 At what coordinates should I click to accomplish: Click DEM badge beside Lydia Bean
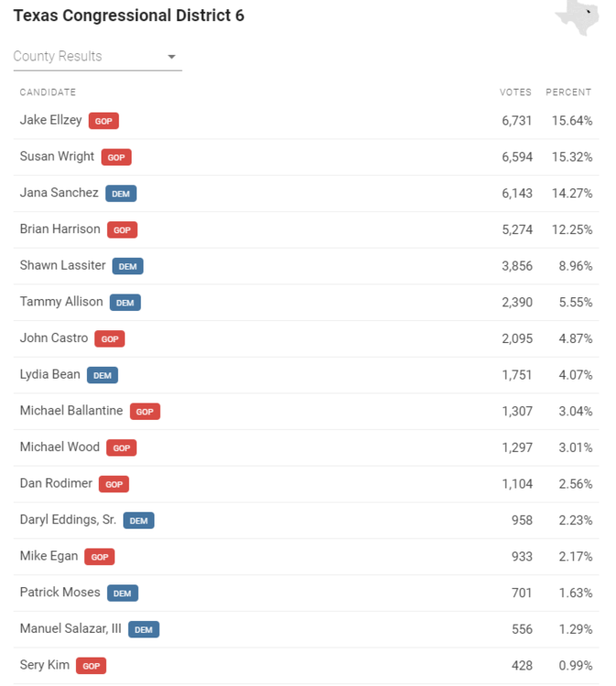[x=102, y=375]
